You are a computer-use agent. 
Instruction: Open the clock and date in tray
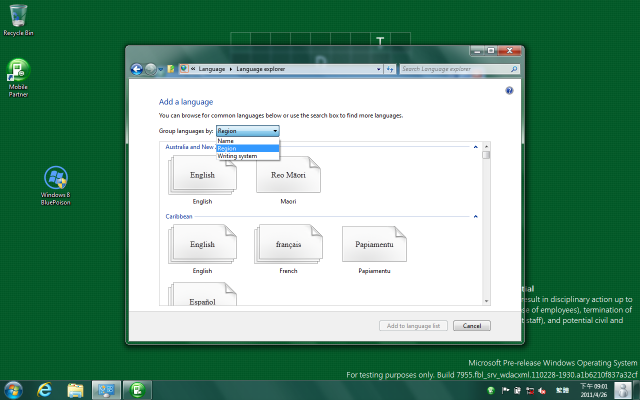point(594,391)
